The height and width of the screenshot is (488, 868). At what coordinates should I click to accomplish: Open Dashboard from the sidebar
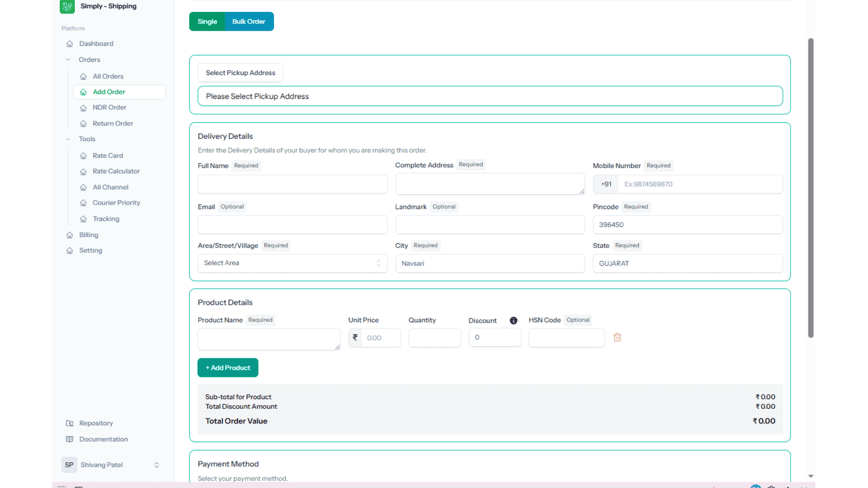pos(96,43)
